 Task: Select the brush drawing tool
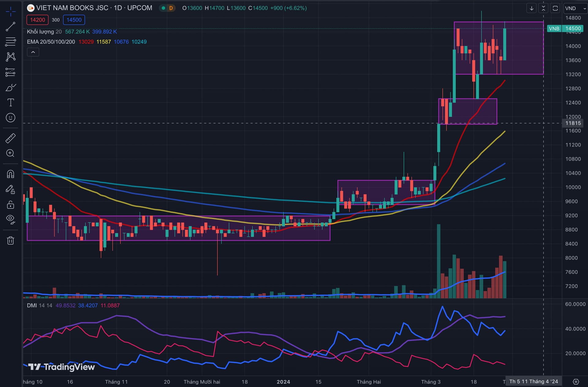[x=10, y=88]
